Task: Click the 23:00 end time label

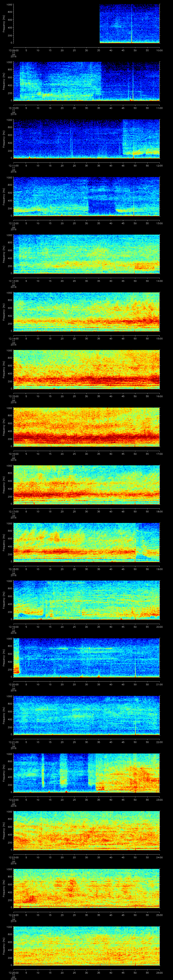Action: 159,800
